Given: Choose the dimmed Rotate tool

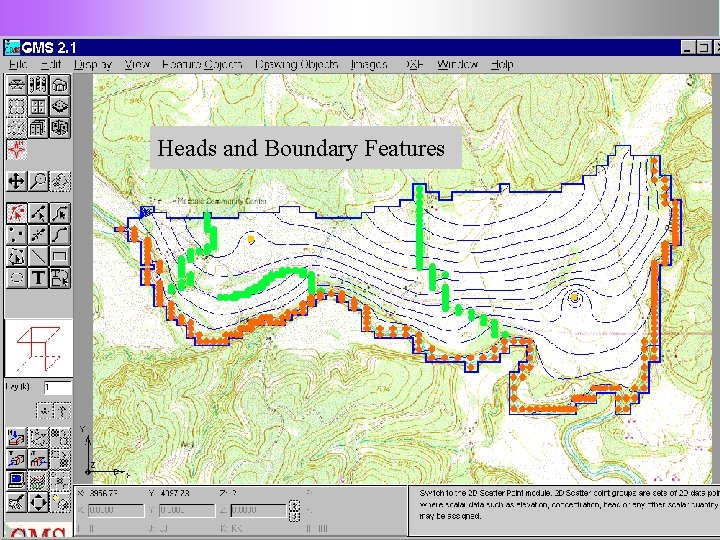Looking at the screenshot, I should [x=60, y=181].
